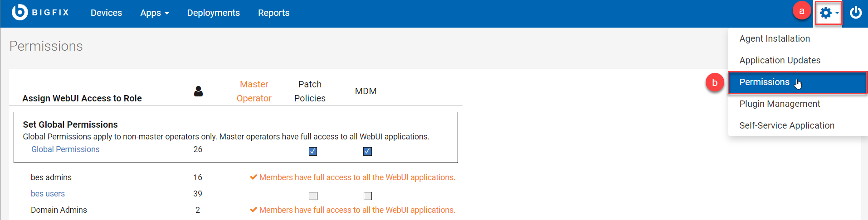Select Permissions in the settings dropdown

click(x=764, y=82)
